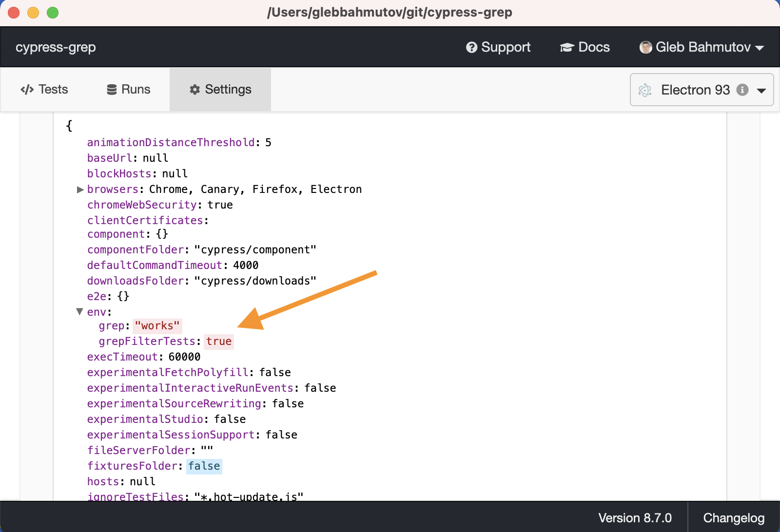
Task: Click the "cypress/component" value
Action: point(255,249)
